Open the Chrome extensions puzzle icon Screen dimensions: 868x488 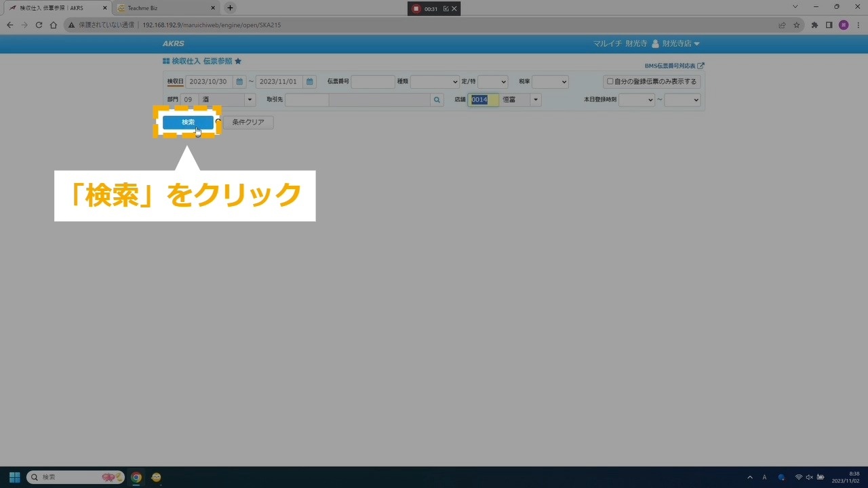pos(814,25)
